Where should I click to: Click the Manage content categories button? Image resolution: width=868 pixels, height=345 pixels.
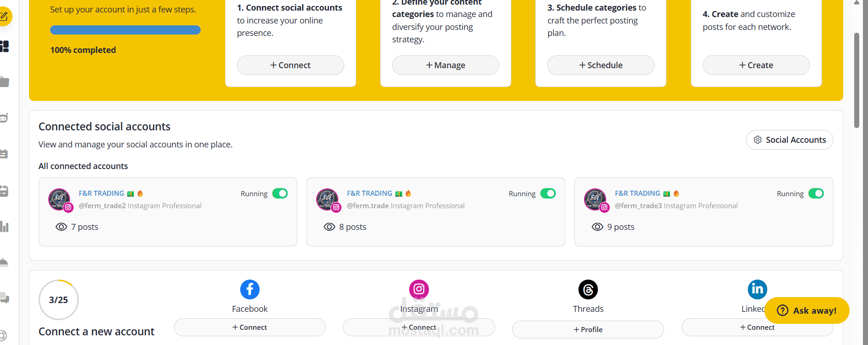click(446, 65)
